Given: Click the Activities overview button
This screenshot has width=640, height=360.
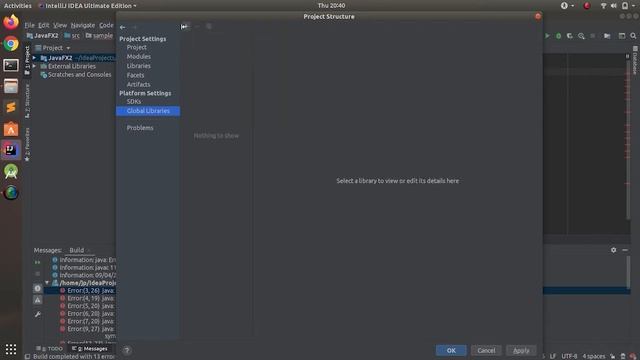Looking at the screenshot, I should click(18, 6).
